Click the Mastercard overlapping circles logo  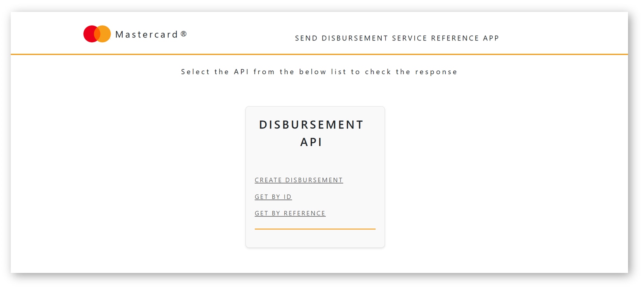click(97, 34)
